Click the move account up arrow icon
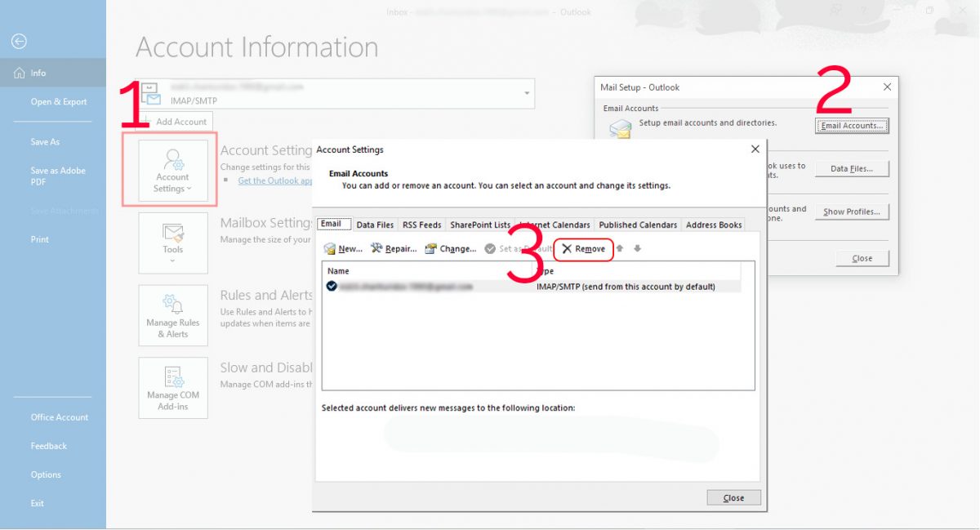 coord(621,248)
